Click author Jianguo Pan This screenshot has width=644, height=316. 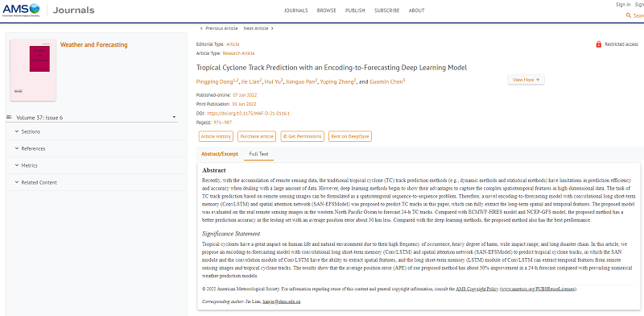pos(301,81)
